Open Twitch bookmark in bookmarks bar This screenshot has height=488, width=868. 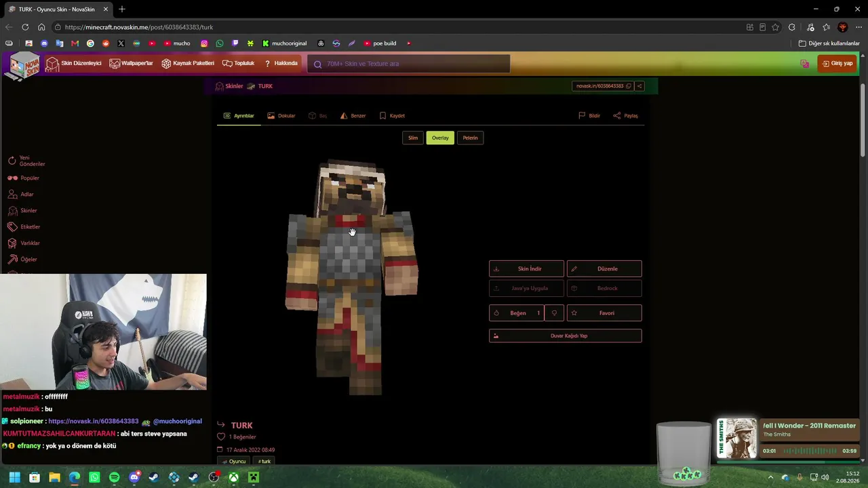(x=235, y=43)
